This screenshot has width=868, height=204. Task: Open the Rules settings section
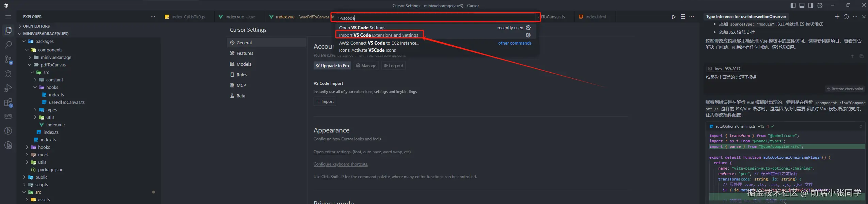(266, 75)
